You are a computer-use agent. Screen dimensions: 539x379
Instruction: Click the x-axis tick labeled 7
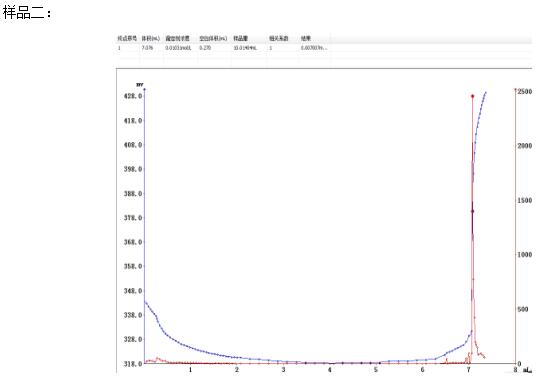[469, 370]
